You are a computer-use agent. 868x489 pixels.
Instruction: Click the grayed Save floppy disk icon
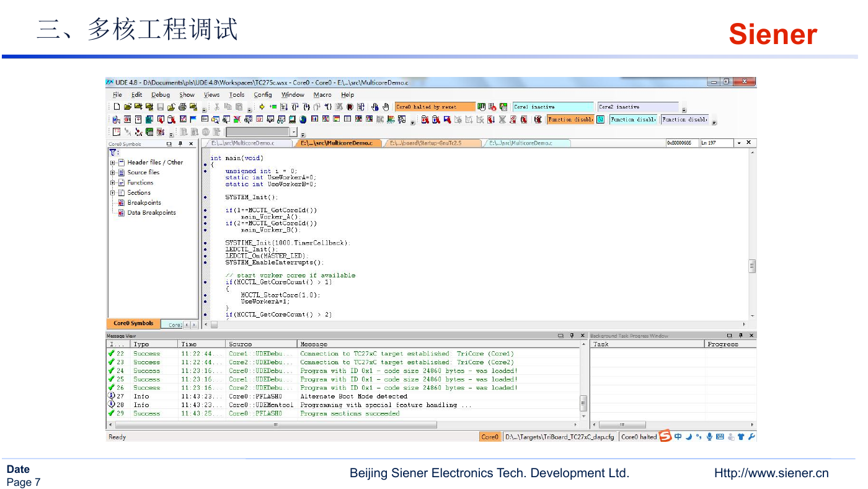click(160, 107)
